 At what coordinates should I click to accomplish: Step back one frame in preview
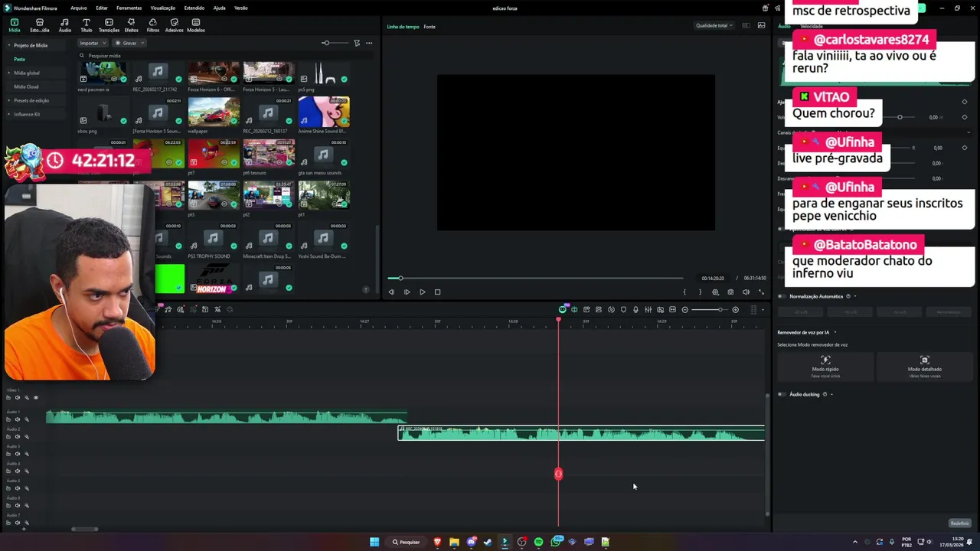(x=391, y=292)
